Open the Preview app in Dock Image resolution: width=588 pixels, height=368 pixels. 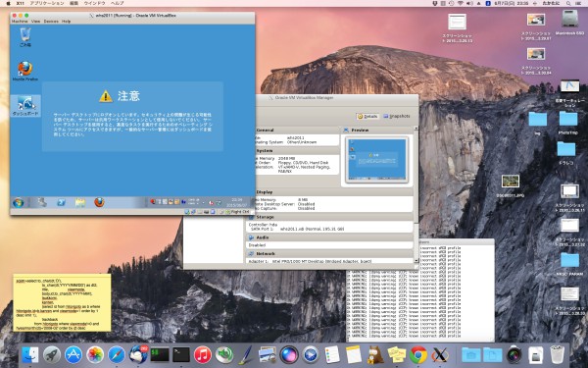[267, 355]
